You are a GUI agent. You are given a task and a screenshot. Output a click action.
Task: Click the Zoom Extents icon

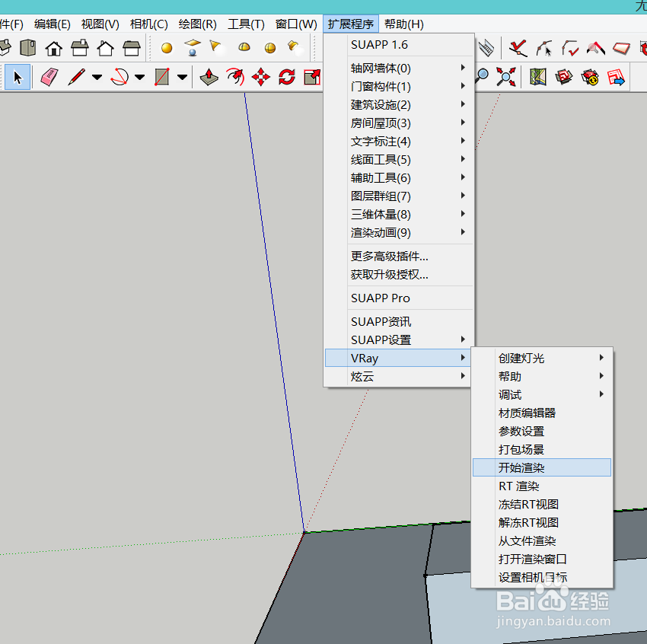click(x=505, y=77)
